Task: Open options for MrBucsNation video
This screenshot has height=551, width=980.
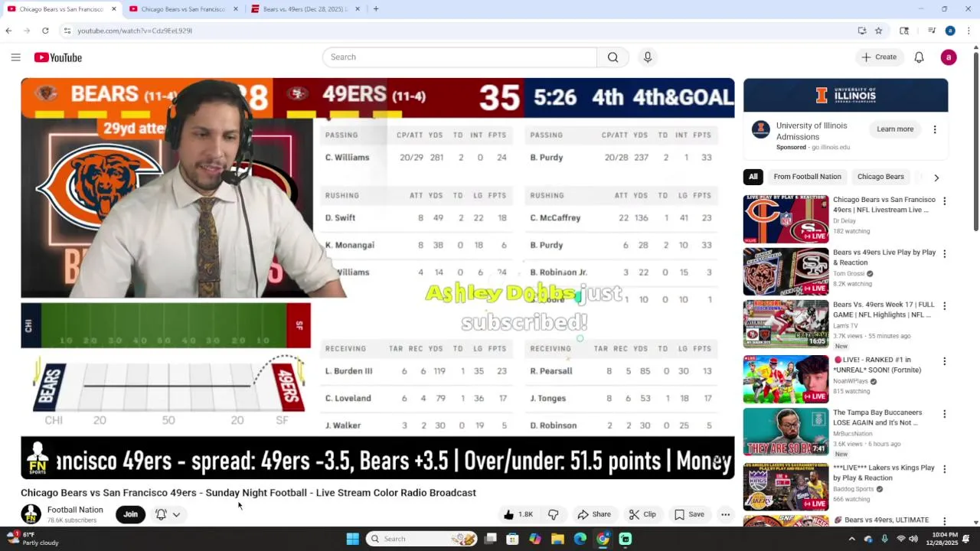Action: [944, 414]
